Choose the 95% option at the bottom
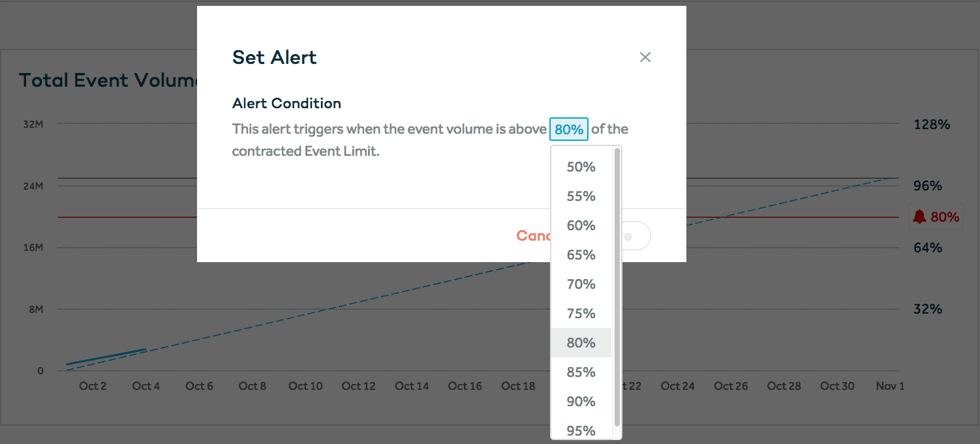980x444 pixels. point(580,430)
